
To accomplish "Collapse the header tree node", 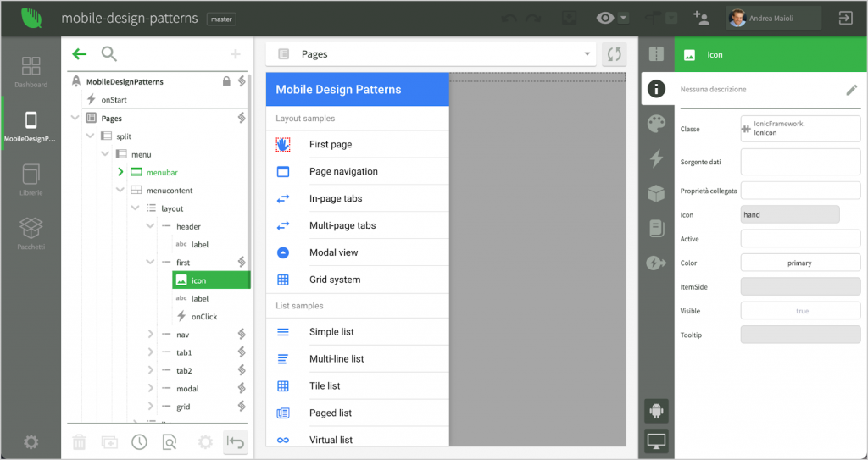I will coord(150,226).
